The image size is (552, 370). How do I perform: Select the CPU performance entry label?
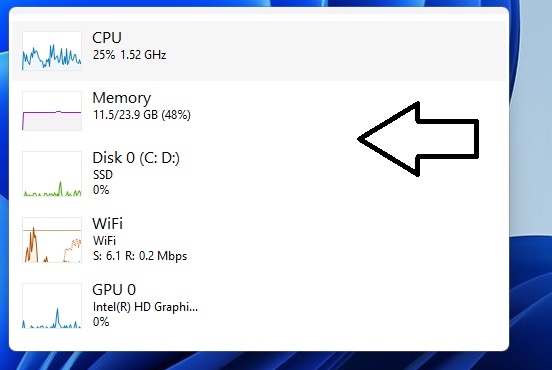pyautogui.click(x=107, y=38)
